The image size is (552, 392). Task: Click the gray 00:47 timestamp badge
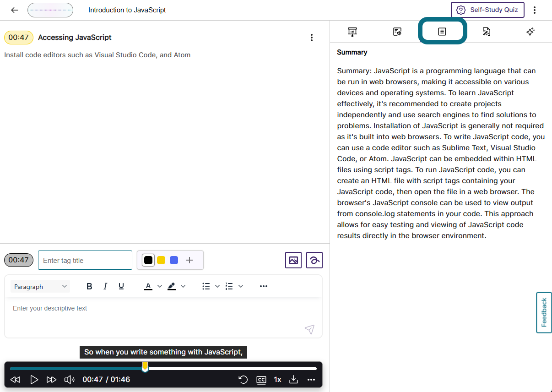pos(19,260)
